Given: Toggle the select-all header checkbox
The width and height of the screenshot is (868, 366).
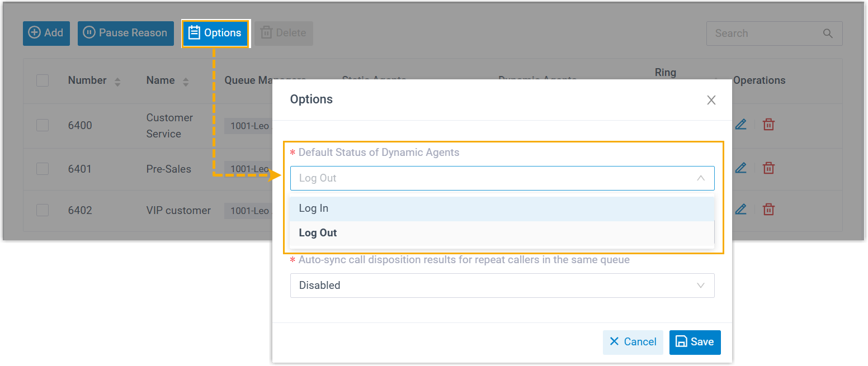Looking at the screenshot, I should coord(43,80).
